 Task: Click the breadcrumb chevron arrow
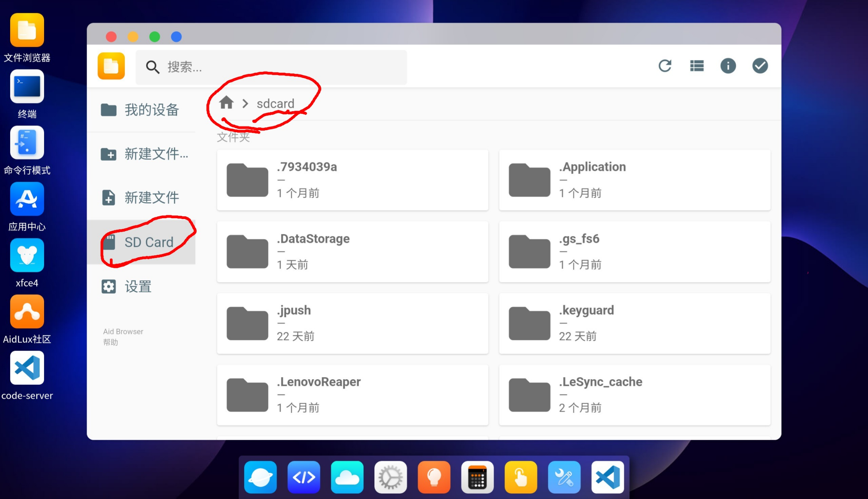(245, 103)
